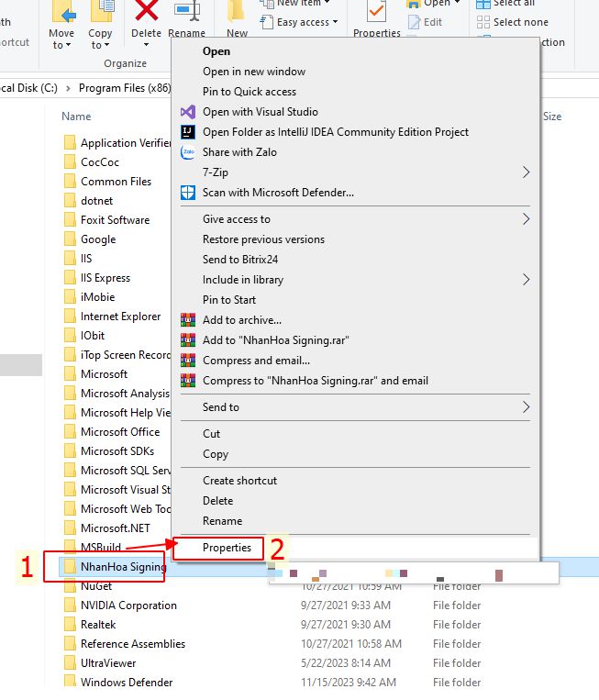The width and height of the screenshot is (599, 700).
Task: Click the red Delete ribbon icon
Action: [147, 11]
